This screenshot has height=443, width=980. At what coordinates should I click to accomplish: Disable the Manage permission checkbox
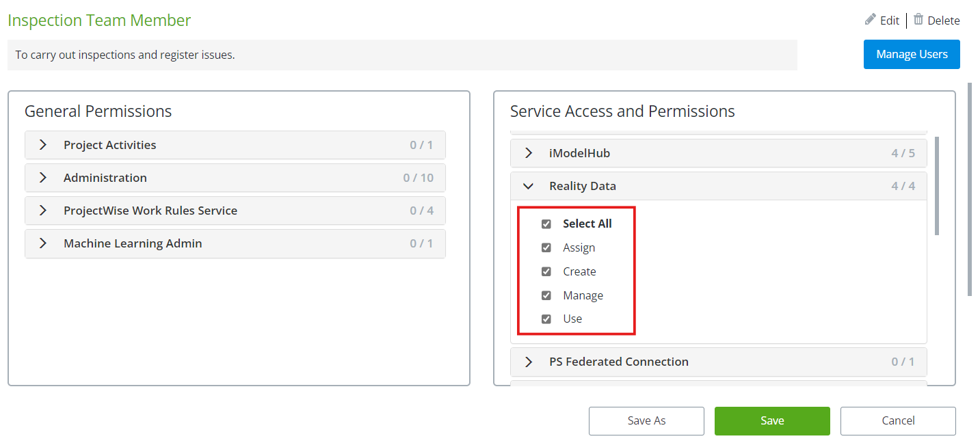546,295
